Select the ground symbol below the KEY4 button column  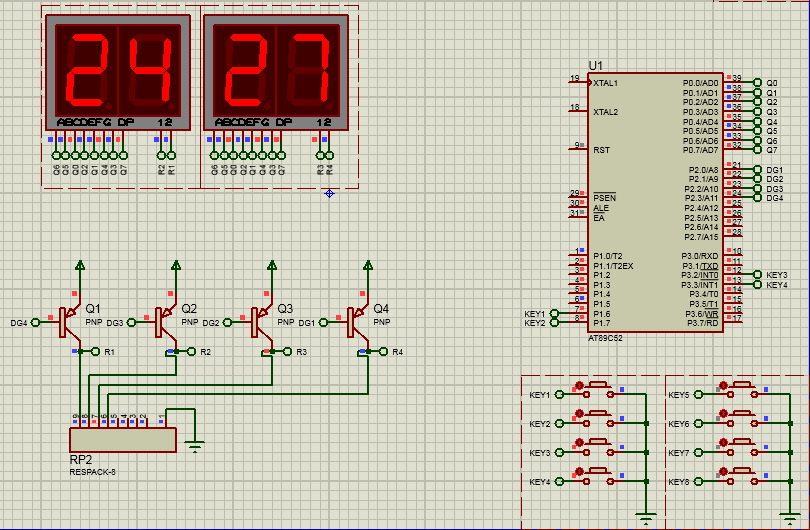(x=646, y=518)
